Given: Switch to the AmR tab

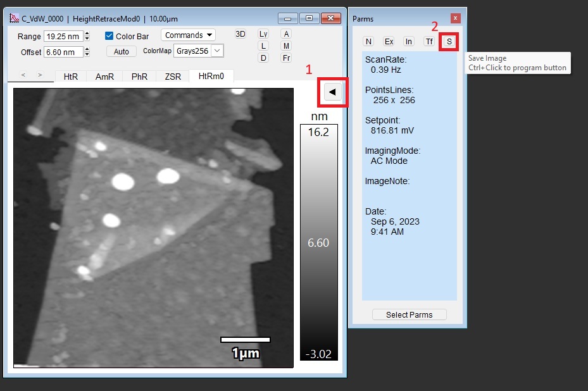Looking at the screenshot, I should [x=104, y=77].
